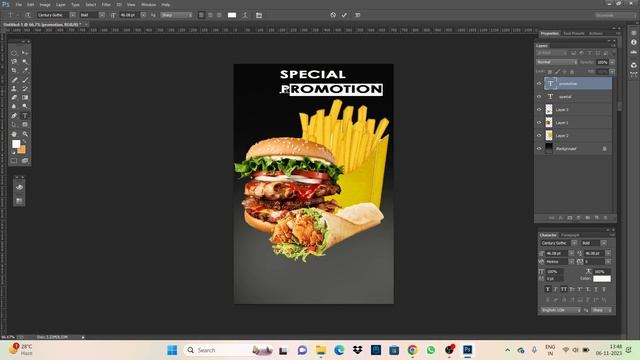Select the Zoom tool in the toolbox
This screenshot has height=360, width=640.
(25, 134)
